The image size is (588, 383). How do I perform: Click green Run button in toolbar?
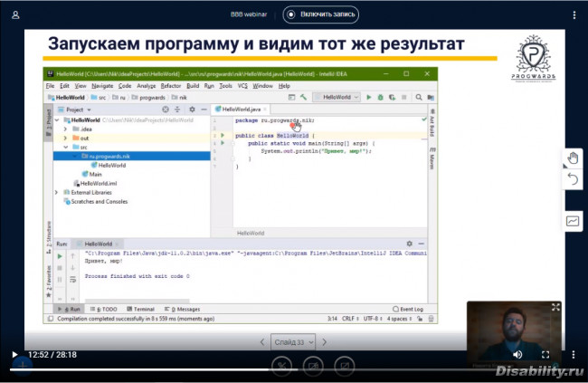(x=368, y=97)
